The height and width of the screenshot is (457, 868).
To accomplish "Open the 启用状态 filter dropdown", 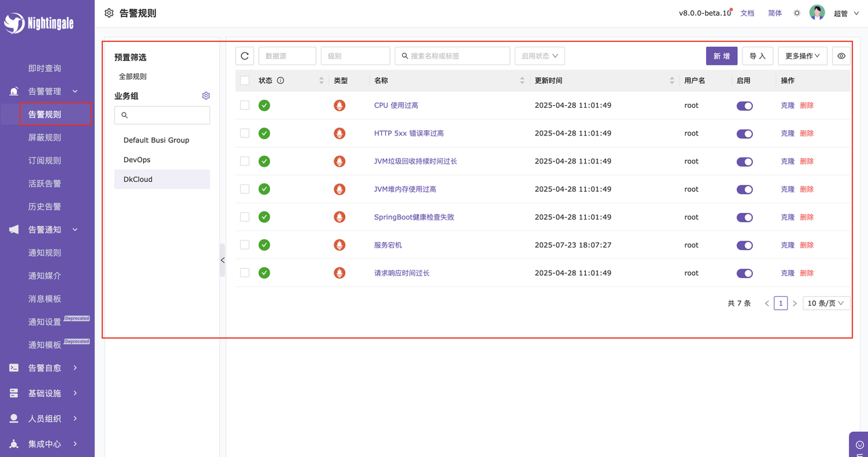I will [x=540, y=56].
